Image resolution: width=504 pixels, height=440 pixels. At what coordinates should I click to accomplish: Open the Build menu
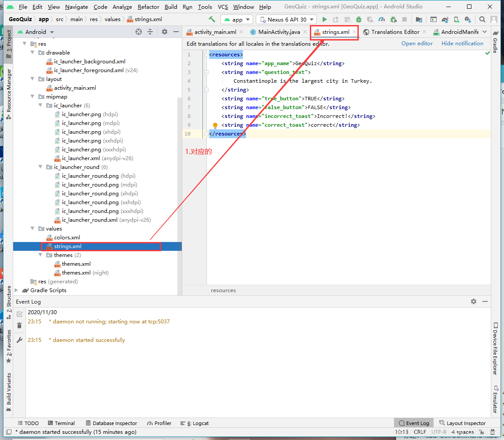click(x=171, y=7)
